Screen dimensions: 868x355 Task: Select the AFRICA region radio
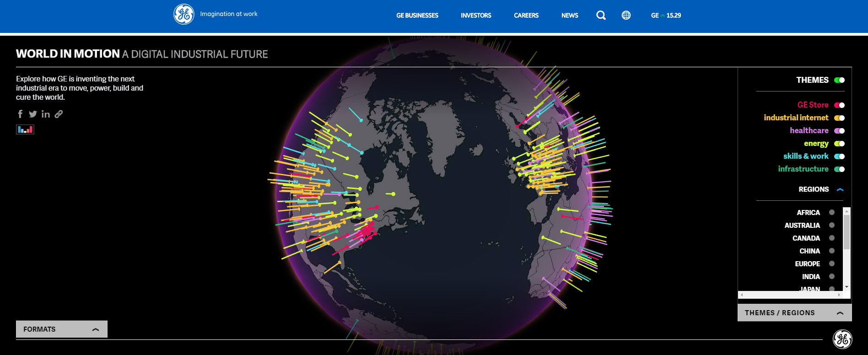coord(832,212)
